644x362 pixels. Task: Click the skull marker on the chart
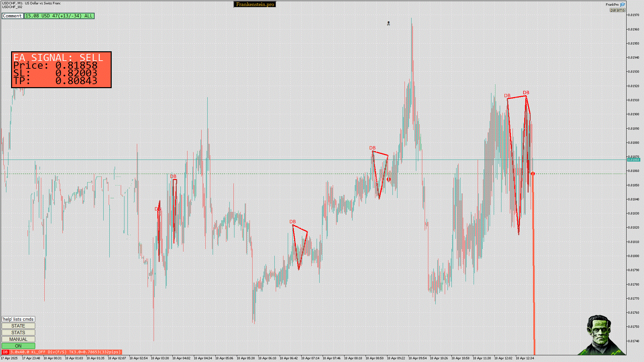click(x=388, y=23)
